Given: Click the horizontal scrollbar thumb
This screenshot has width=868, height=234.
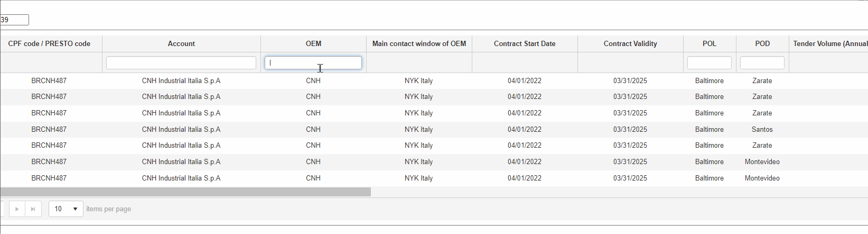Looking at the screenshot, I should coord(185,192).
